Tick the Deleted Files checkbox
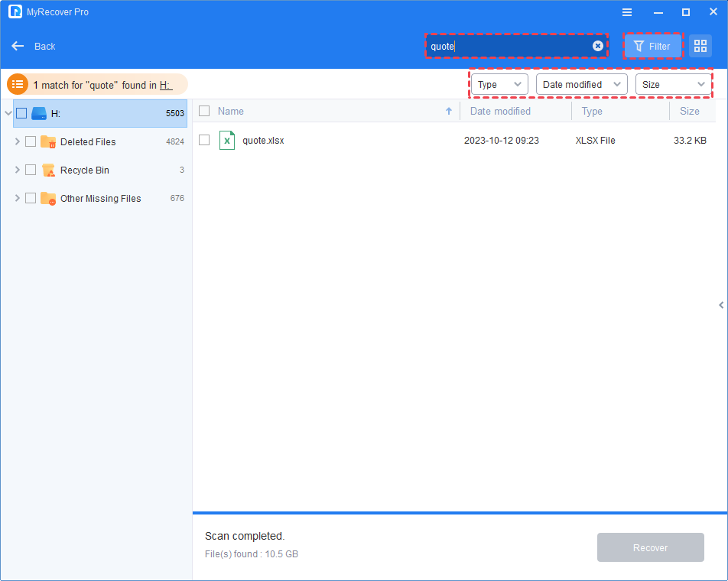The image size is (728, 581). pyautogui.click(x=31, y=141)
